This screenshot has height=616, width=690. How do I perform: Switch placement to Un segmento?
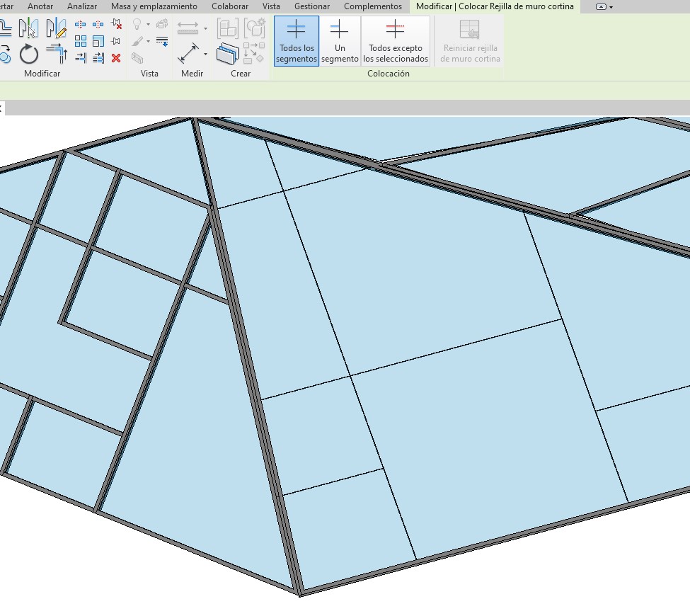pos(340,41)
